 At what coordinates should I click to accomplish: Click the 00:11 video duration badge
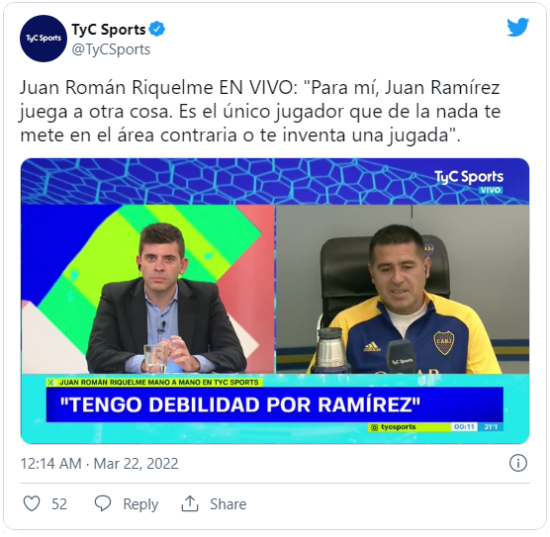464,427
